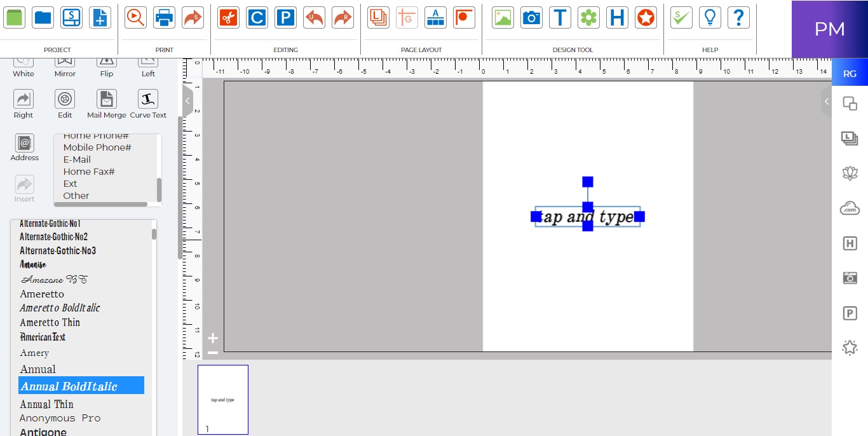Select the highlighted Annual BoldItalic font
Image resolution: width=868 pixels, height=436 pixels.
pyautogui.click(x=81, y=385)
